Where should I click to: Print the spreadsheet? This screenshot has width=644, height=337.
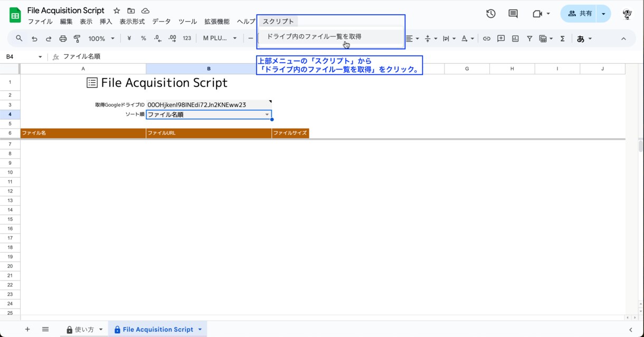pos(63,38)
